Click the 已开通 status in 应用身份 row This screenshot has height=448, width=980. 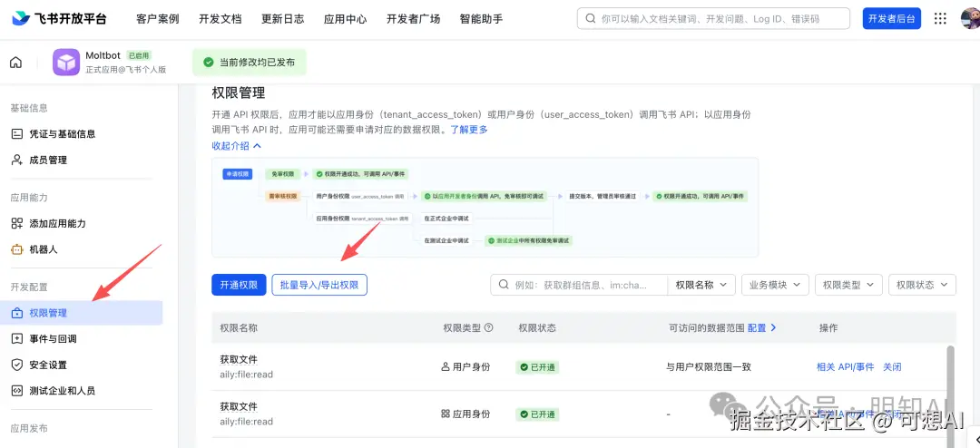537,414
